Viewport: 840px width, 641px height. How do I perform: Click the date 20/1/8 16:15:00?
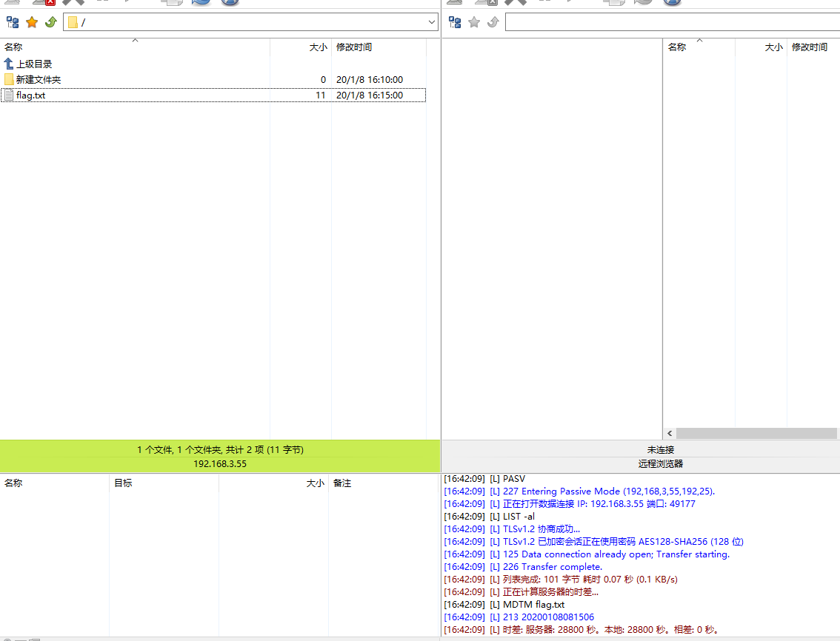tap(370, 95)
